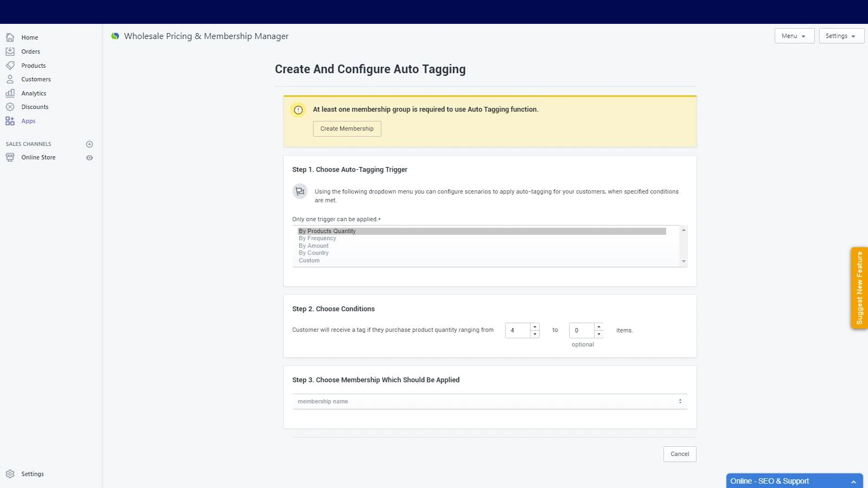The width and height of the screenshot is (868, 488).
Task: Select By Country trigger option
Action: 314,253
